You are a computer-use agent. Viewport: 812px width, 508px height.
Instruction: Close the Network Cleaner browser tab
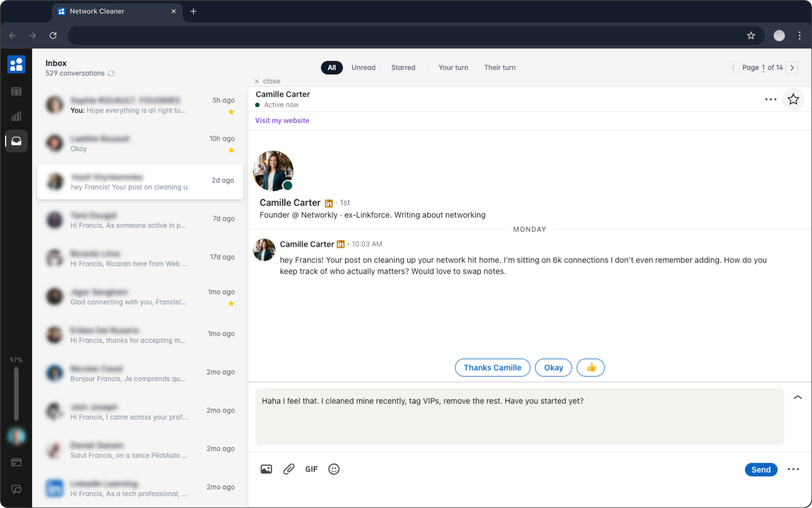(x=174, y=11)
